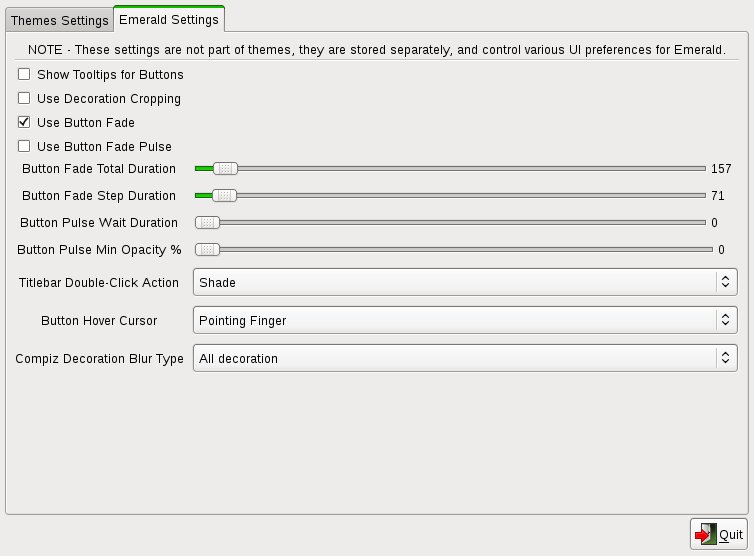Image resolution: width=754 pixels, height=556 pixels.
Task: Click the Pointing Finger dropdown arrows
Action: coord(726,320)
